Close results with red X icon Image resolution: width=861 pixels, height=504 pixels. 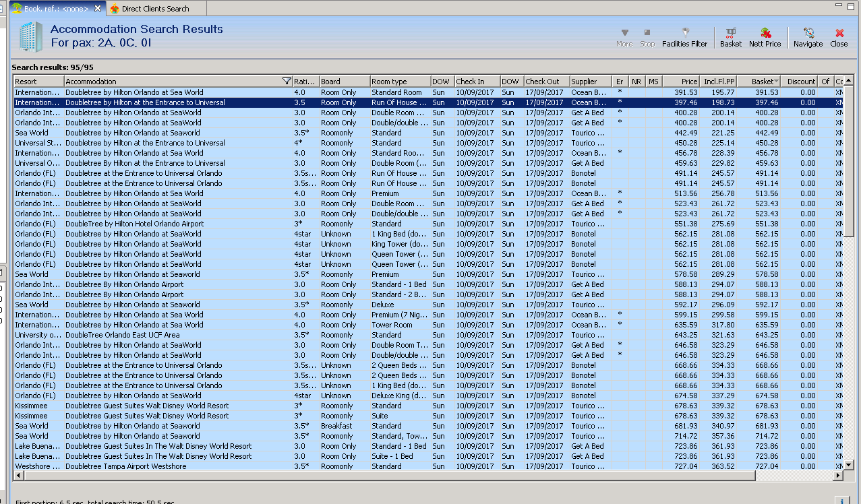pyautogui.click(x=839, y=33)
